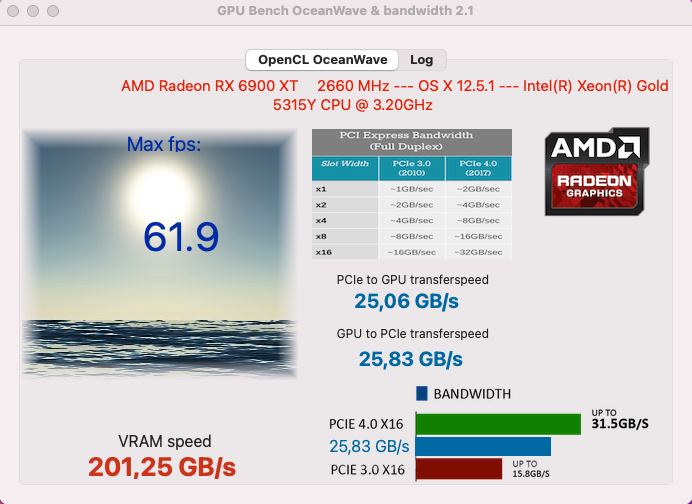Select the OpenCL OceanWave tab
Image resolution: width=692 pixels, height=504 pixels.
pos(323,60)
